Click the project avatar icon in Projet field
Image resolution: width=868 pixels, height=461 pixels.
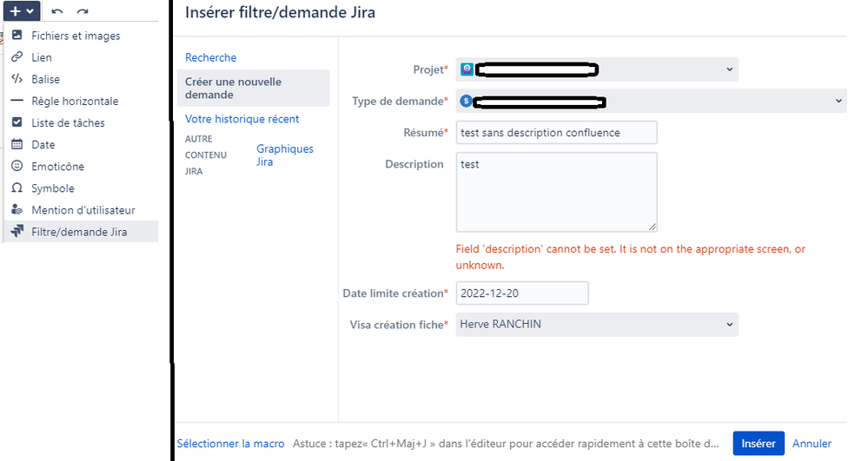tap(467, 69)
